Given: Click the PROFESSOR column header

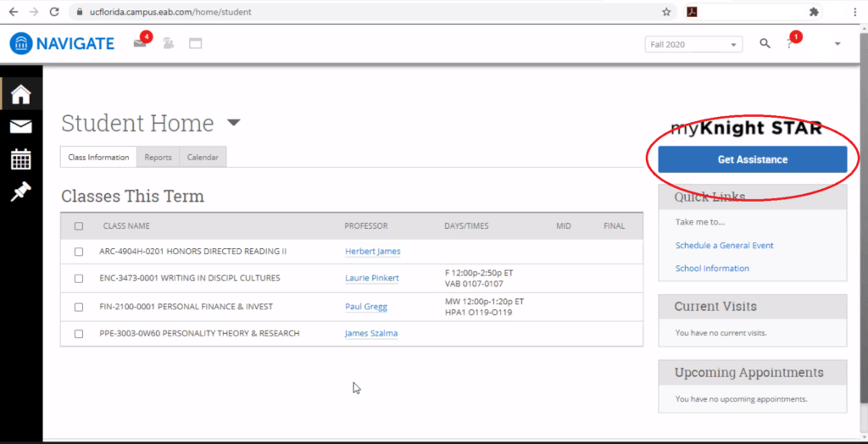Looking at the screenshot, I should click(366, 226).
